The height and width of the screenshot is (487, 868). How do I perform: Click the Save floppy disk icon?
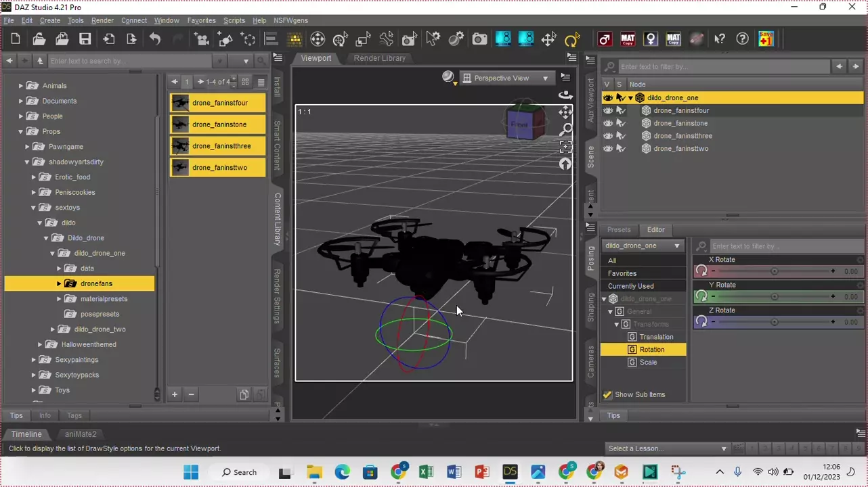point(85,39)
